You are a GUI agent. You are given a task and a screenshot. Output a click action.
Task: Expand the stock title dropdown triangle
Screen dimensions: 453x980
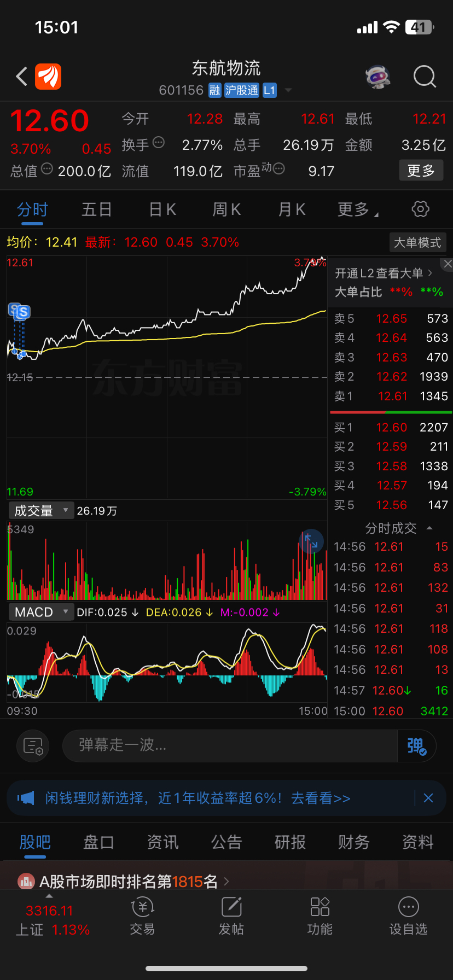288,91
